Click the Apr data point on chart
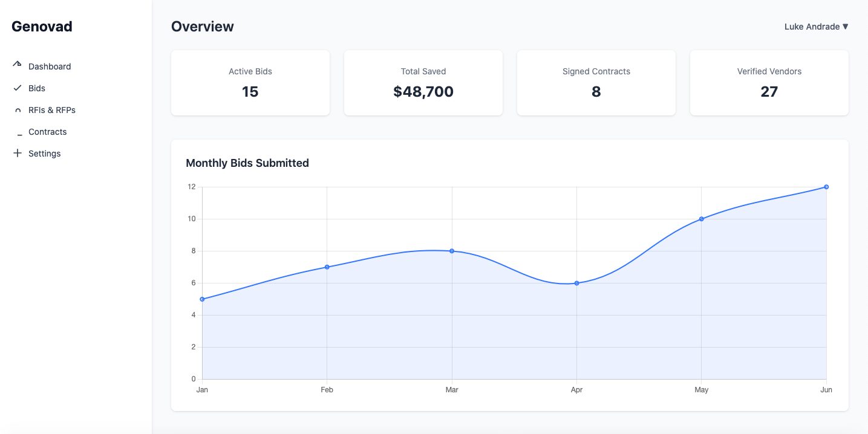The width and height of the screenshot is (868, 434). pyautogui.click(x=576, y=283)
